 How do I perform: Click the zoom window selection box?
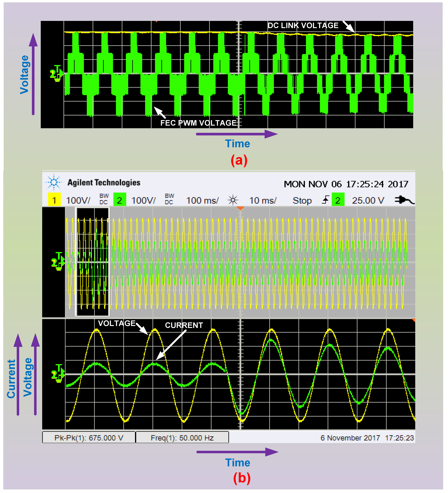click(x=93, y=262)
